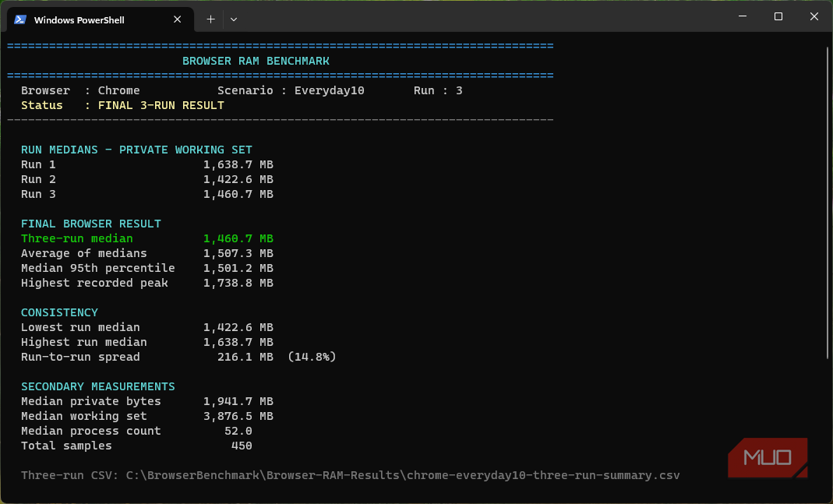The height and width of the screenshot is (504, 833).
Task: Maximize the terminal window
Action: pyautogui.click(x=778, y=16)
